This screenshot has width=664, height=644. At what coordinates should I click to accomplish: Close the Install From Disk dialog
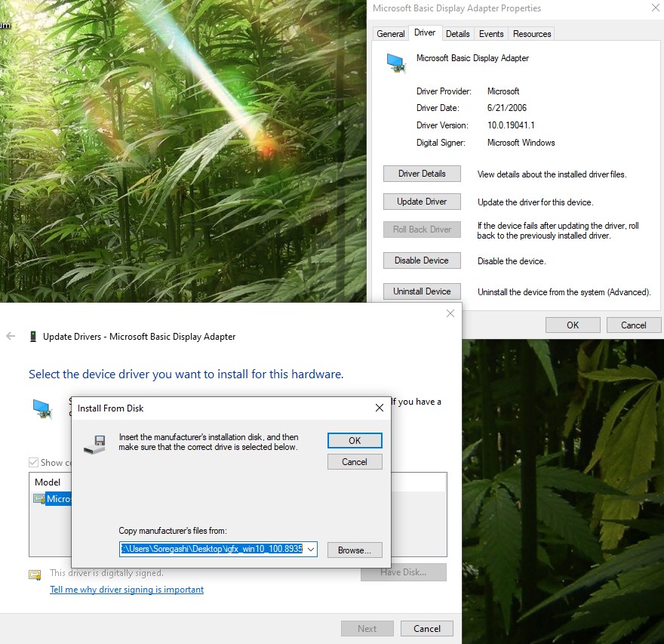(x=380, y=408)
